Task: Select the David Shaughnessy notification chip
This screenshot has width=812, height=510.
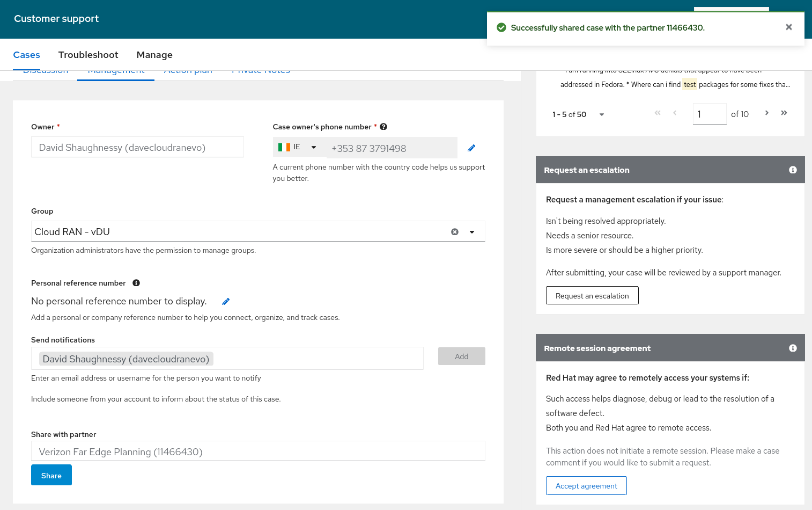Action: pos(126,359)
